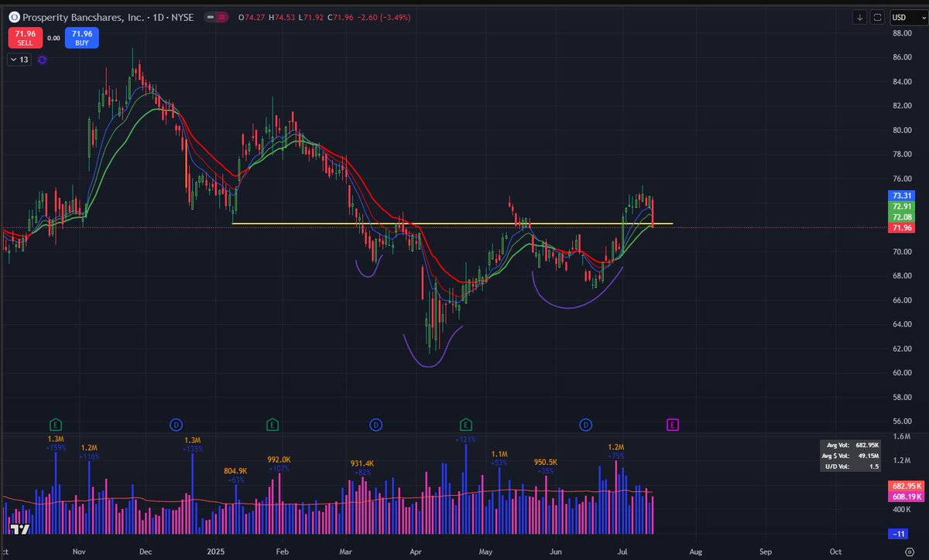Click the 2025 label on the time axis
The height and width of the screenshot is (560, 929).
click(216, 552)
